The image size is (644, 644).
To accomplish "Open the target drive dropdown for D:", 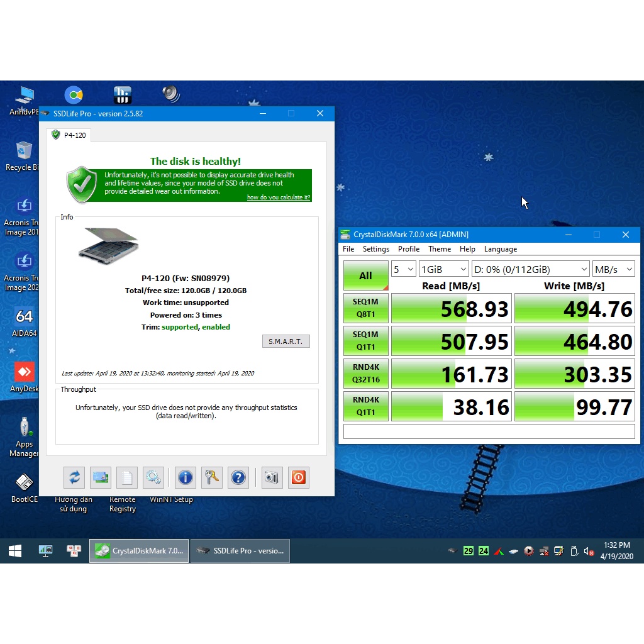I will click(530, 269).
